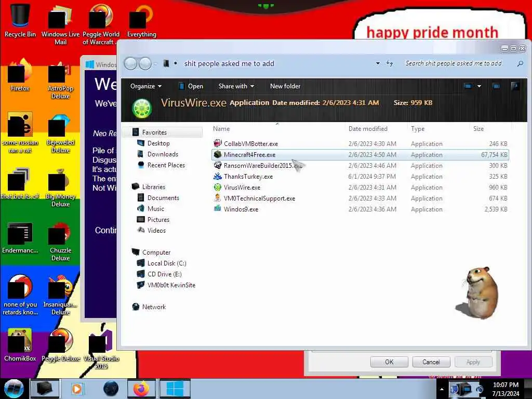Select the RansomWareBuilder2015.exe file icon

click(x=218, y=165)
